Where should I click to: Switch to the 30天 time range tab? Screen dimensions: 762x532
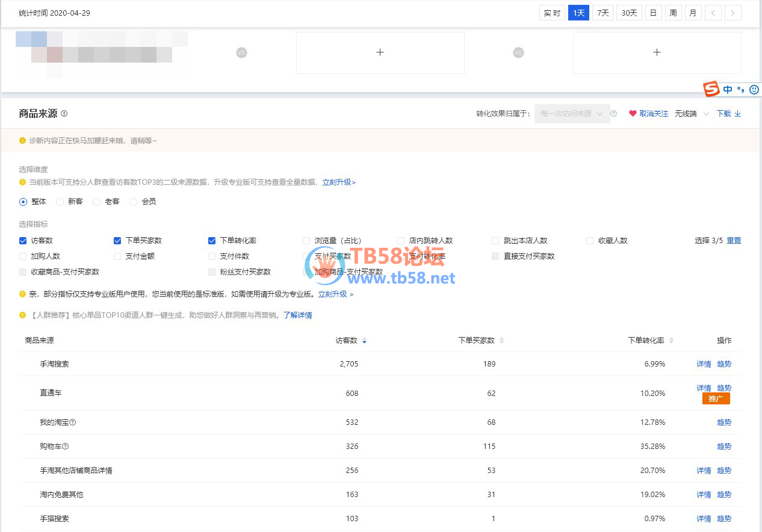(629, 13)
